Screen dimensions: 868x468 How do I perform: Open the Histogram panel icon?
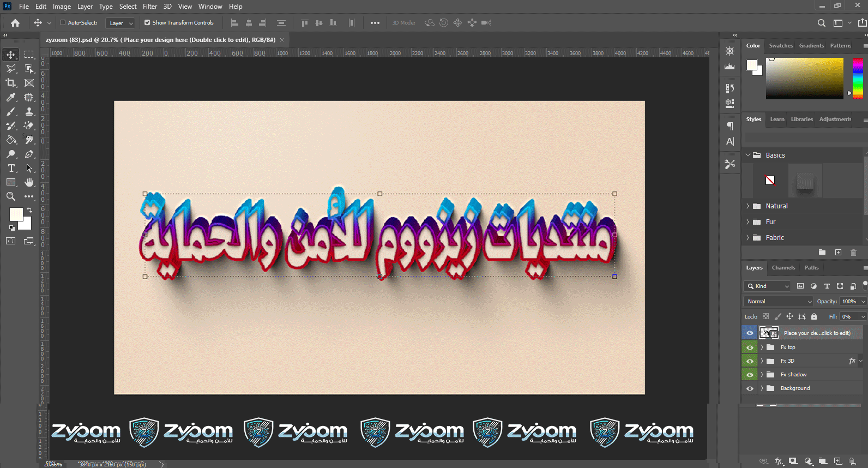pos(730,66)
